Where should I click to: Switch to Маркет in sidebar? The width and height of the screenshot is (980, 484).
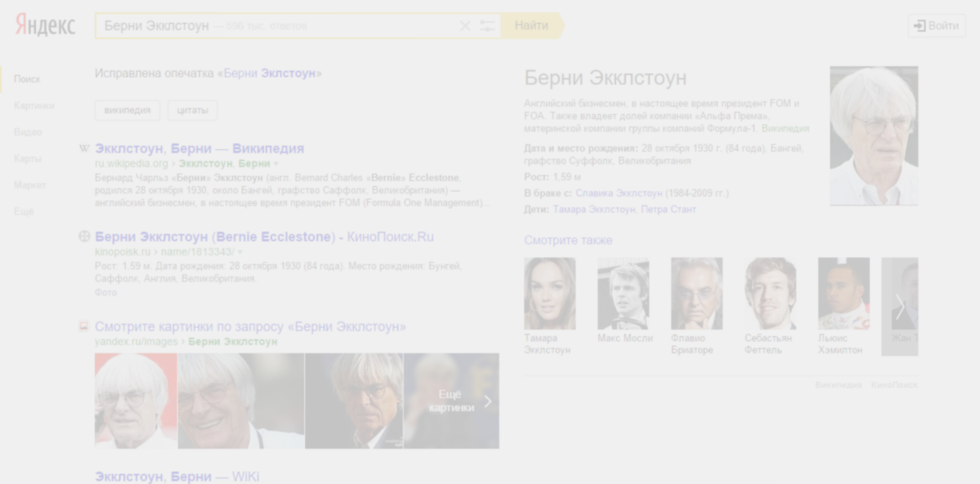click(x=30, y=185)
